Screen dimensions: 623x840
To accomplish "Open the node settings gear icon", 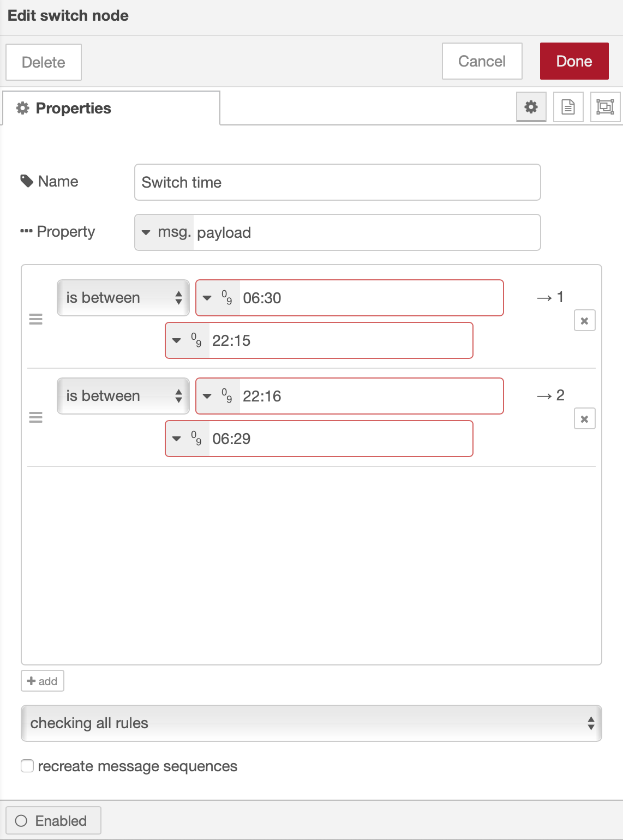I will 531,107.
